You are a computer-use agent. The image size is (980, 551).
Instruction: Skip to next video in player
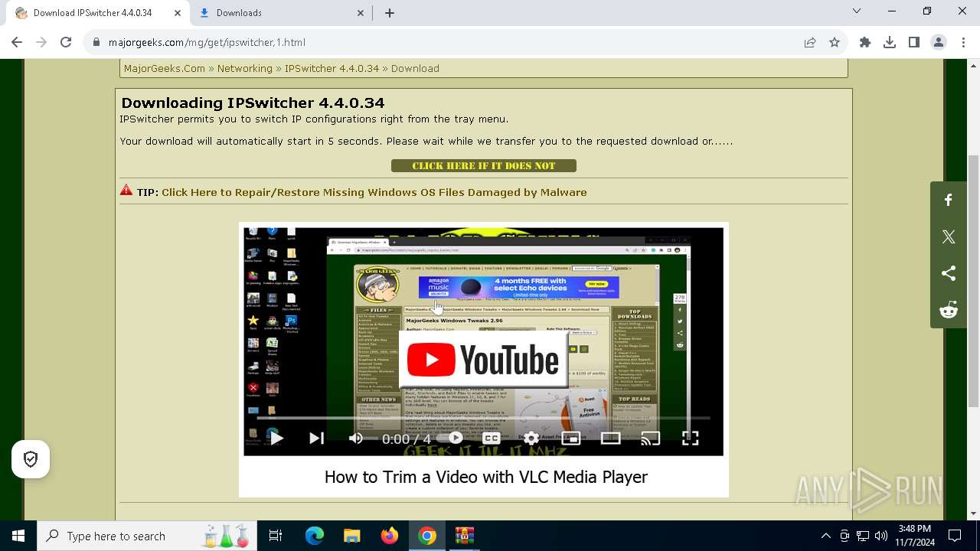coord(316,438)
